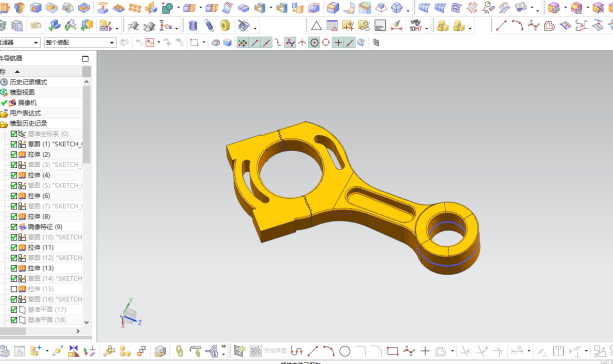Viewport: 613px width, 364px height.
Task: Select the large circular hole of yellow model
Action: click(290, 170)
